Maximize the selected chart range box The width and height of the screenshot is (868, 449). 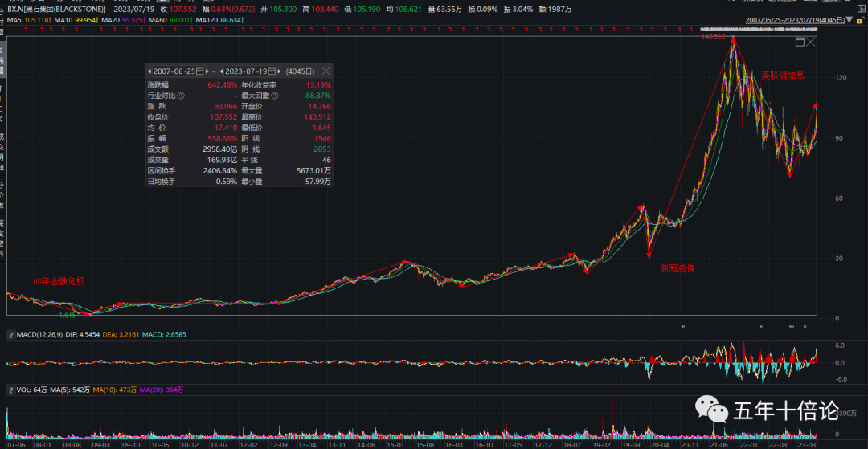[x=800, y=42]
